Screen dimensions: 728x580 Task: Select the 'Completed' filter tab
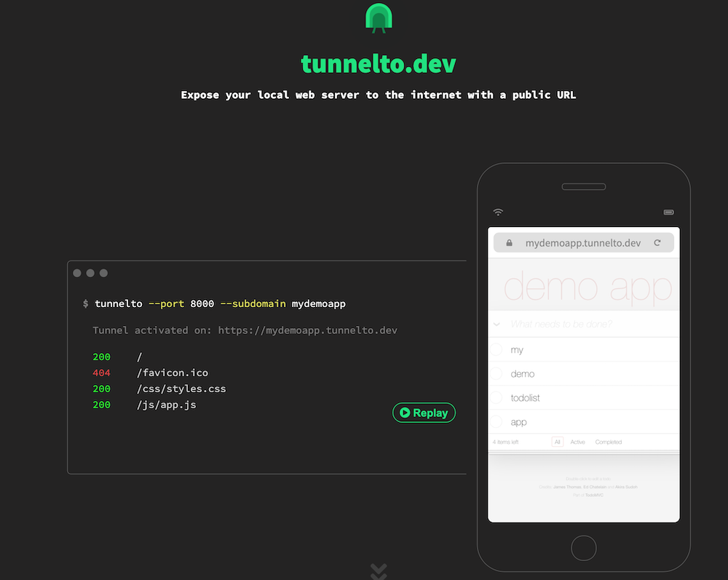pos(608,442)
